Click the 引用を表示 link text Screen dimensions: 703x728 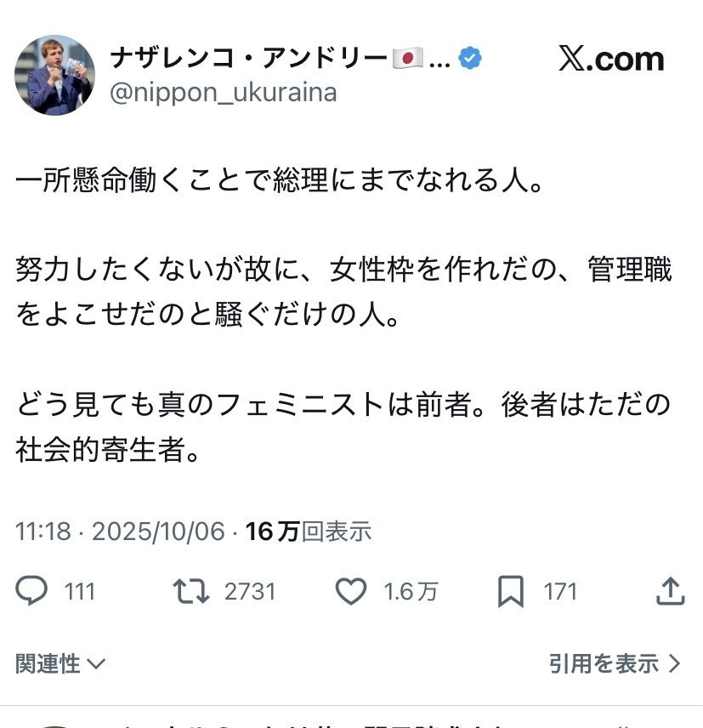(x=604, y=663)
